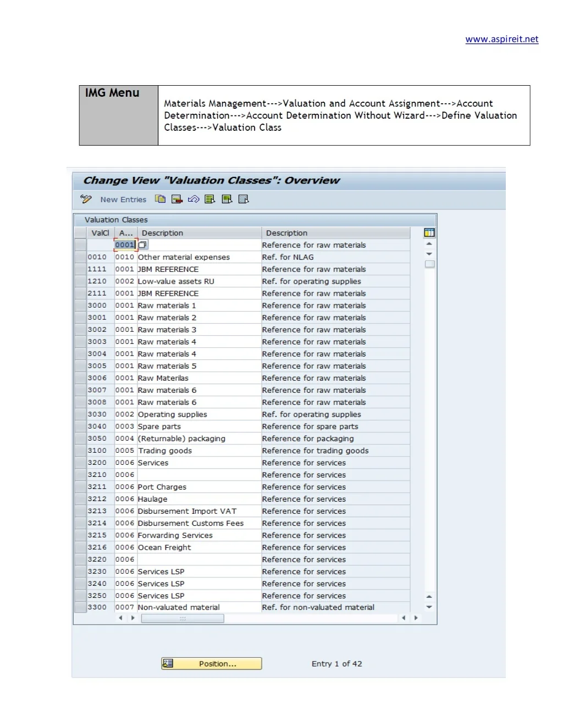Select row marker for valuation class 3100
This screenshot has width=563, height=728.
[80, 451]
